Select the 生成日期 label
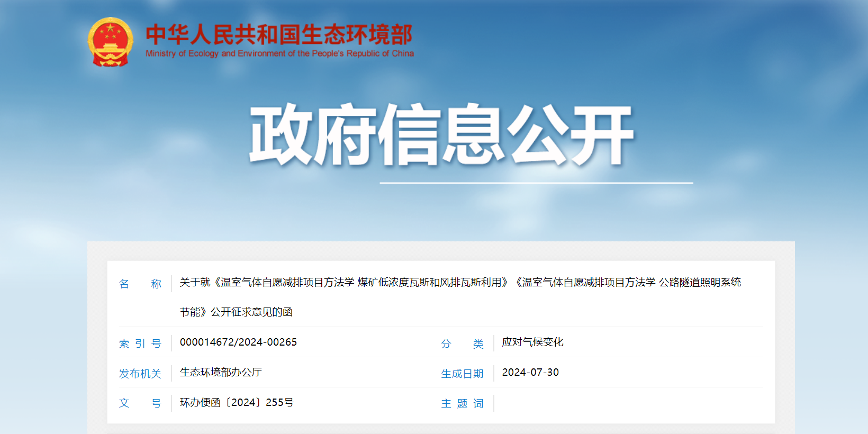The height and width of the screenshot is (434, 868). 462,374
